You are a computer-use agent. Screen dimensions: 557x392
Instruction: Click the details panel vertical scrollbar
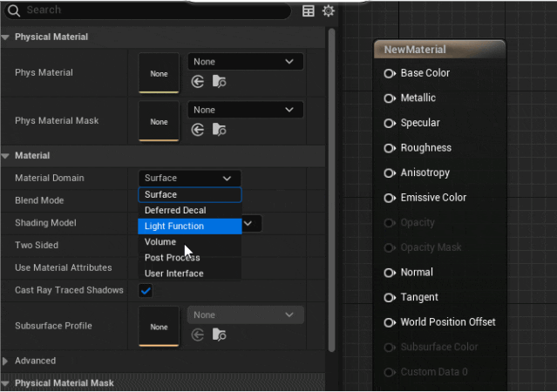332,190
